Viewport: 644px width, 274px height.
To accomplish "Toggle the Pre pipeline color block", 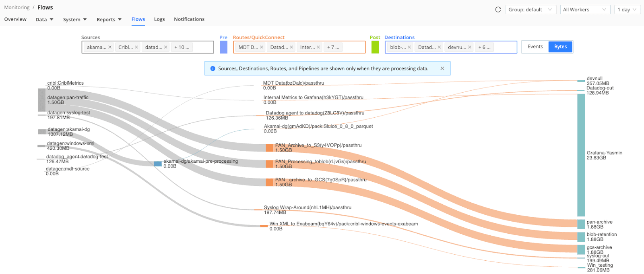I will (223, 47).
